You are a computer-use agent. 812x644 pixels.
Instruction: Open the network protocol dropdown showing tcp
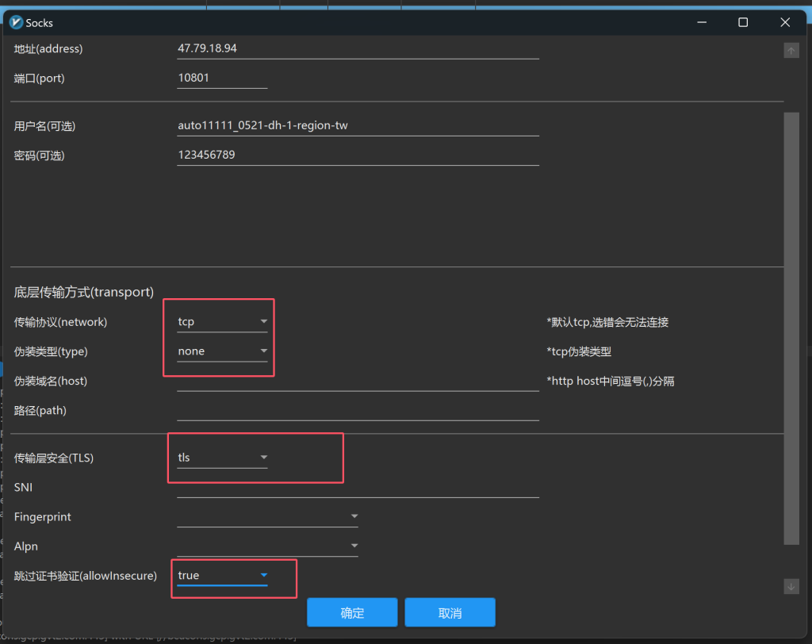click(222, 322)
